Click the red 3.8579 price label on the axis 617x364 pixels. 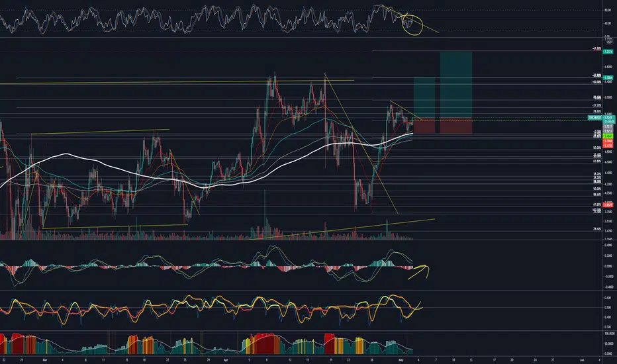[608, 205]
